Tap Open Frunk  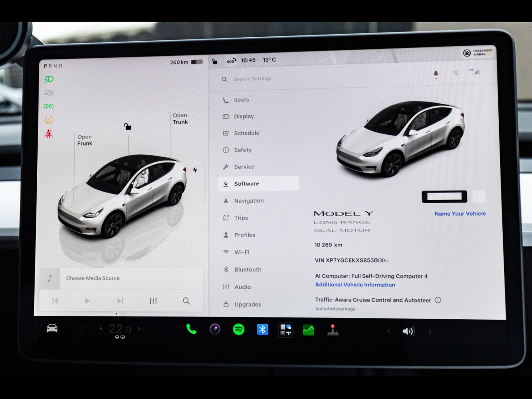click(85, 140)
